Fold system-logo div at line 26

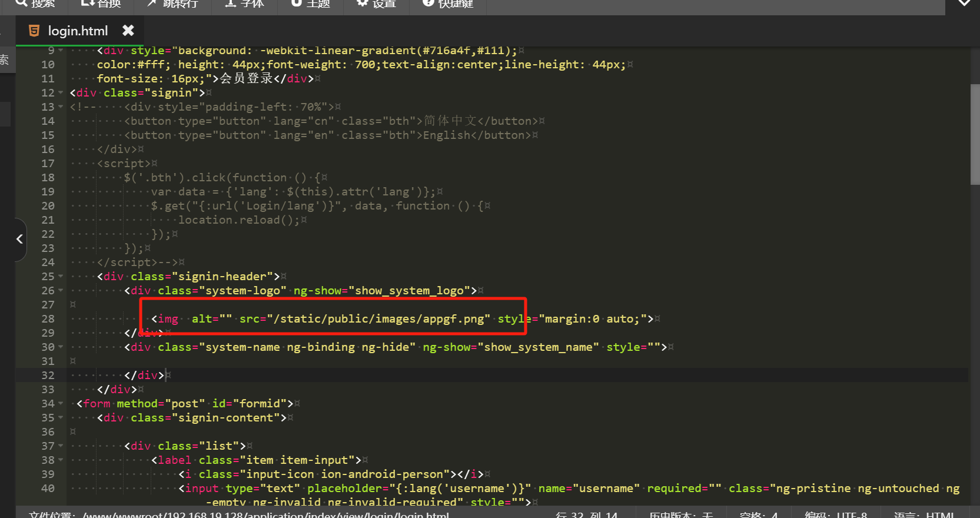click(61, 291)
